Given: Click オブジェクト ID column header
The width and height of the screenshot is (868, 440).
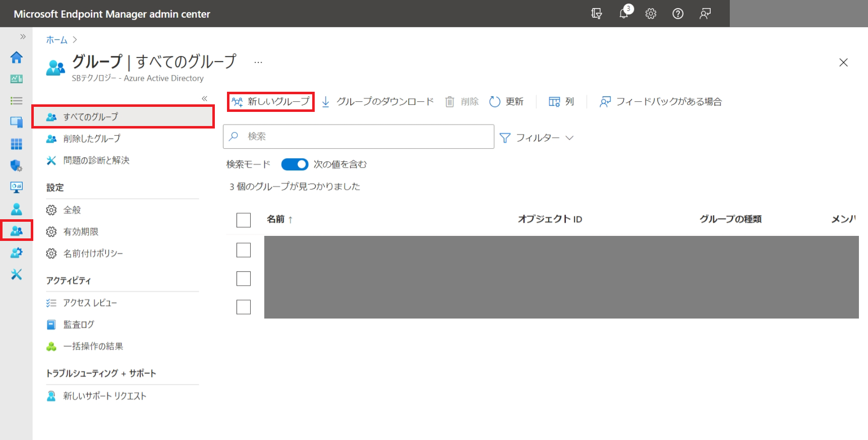Looking at the screenshot, I should (550, 219).
